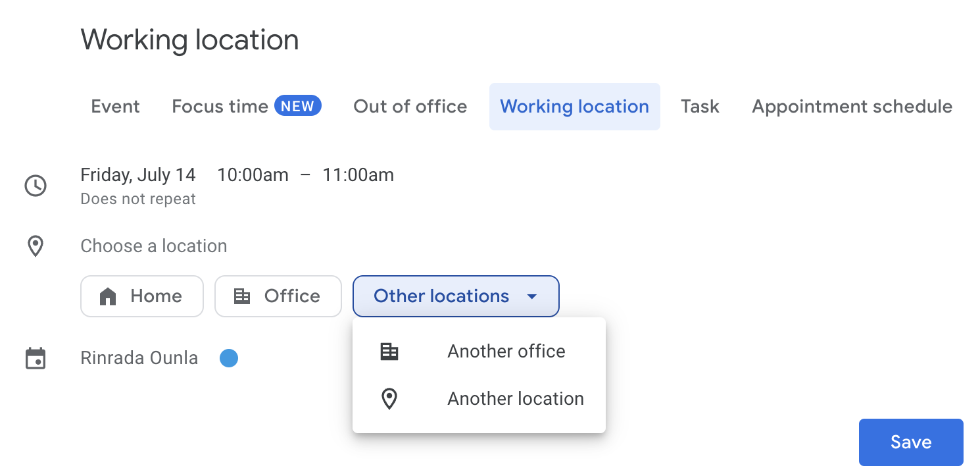The height and width of the screenshot is (474, 980).
Task: Click the blue calendar color dot
Action: coord(229,359)
